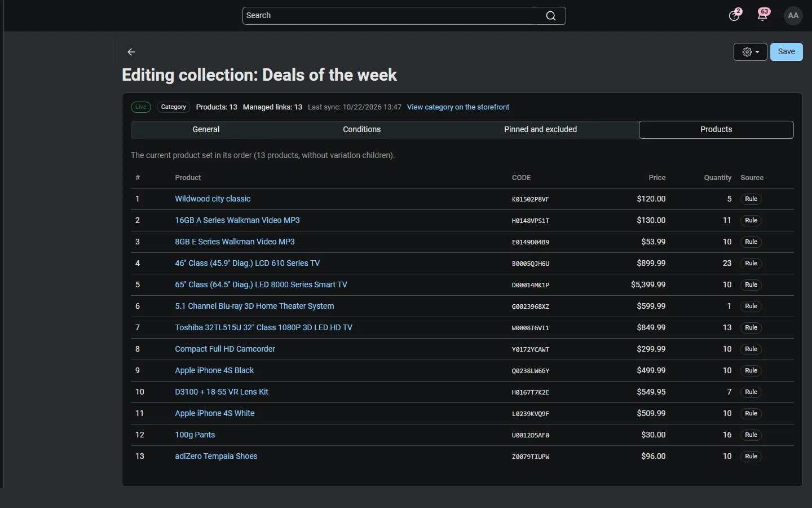Image resolution: width=812 pixels, height=508 pixels.
Task: Open Apple iPhone 4S Black product
Action: click(214, 370)
